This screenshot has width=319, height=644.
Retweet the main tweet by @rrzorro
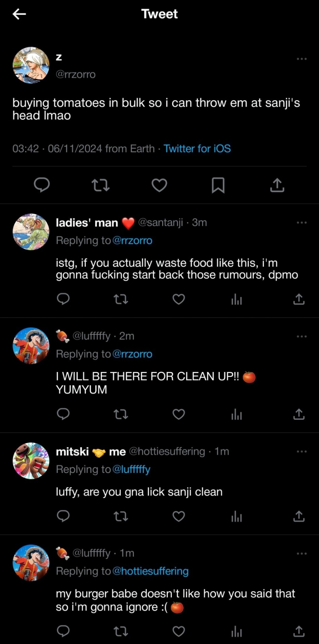coord(100,185)
